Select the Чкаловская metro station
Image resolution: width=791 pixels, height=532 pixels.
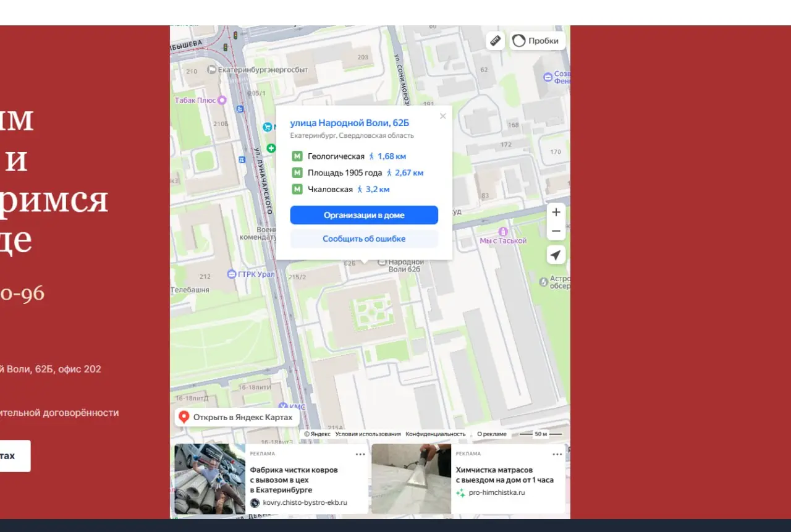click(330, 190)
